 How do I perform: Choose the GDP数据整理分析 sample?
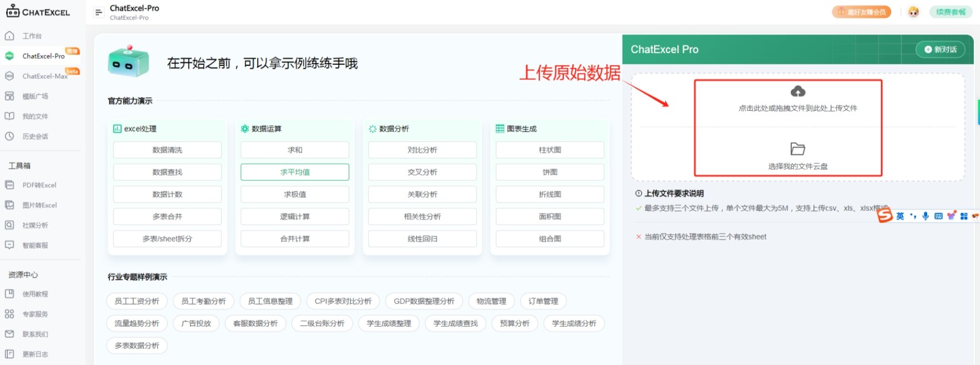click(424, 301)
